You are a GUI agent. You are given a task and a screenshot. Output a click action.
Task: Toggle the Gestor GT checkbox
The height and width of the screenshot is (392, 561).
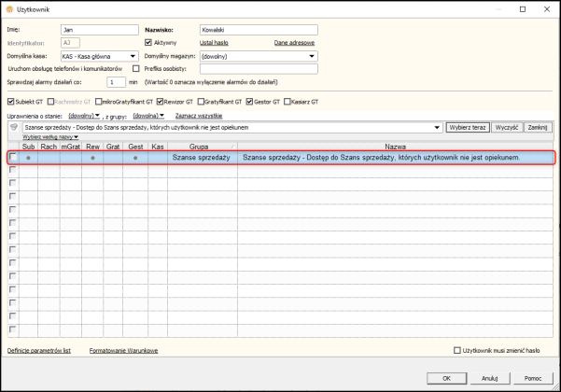249,102
